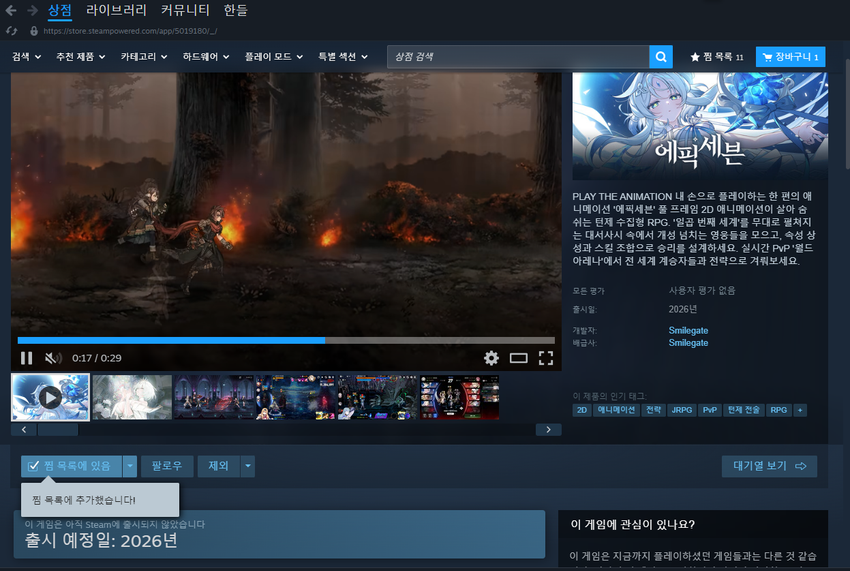Open the 플레이 모드 dropdown menu

coord(273,56)
